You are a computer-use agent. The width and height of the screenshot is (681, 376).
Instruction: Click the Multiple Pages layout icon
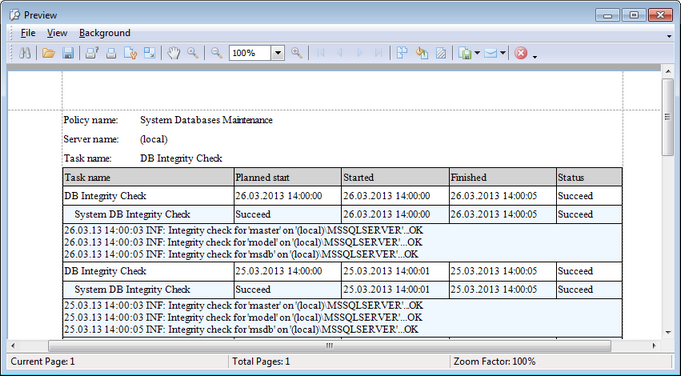(402, 53)
